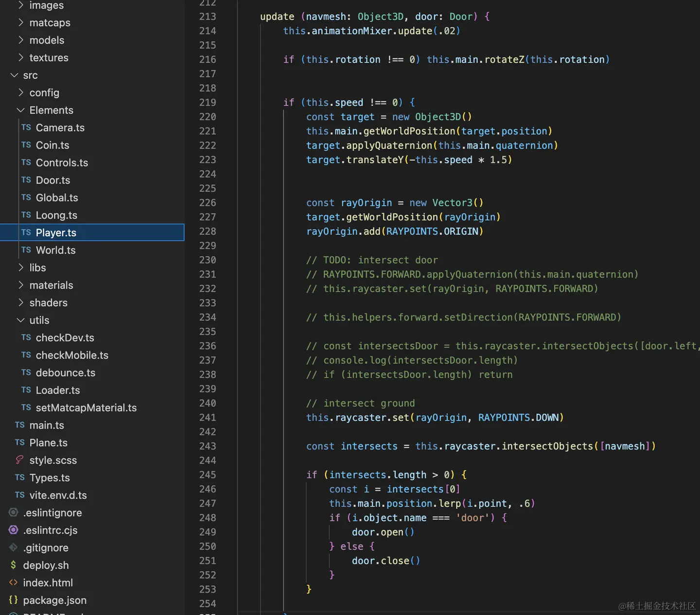Click the ESLint icon beside .eslintignore
700x615 pixels.
14,512
